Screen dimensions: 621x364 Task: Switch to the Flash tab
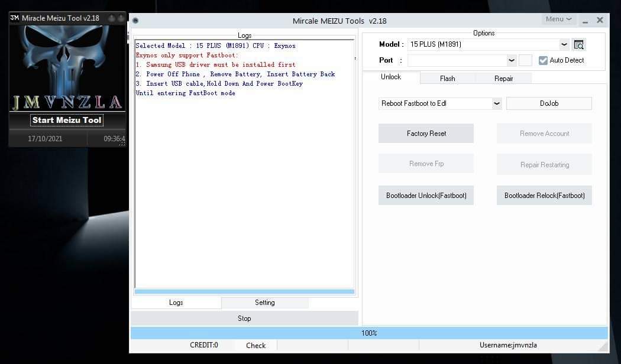[x=448, y=79]
